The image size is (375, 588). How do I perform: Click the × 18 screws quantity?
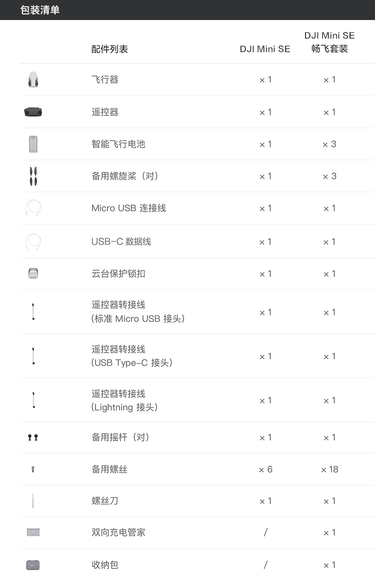click(x=329, y=469)
